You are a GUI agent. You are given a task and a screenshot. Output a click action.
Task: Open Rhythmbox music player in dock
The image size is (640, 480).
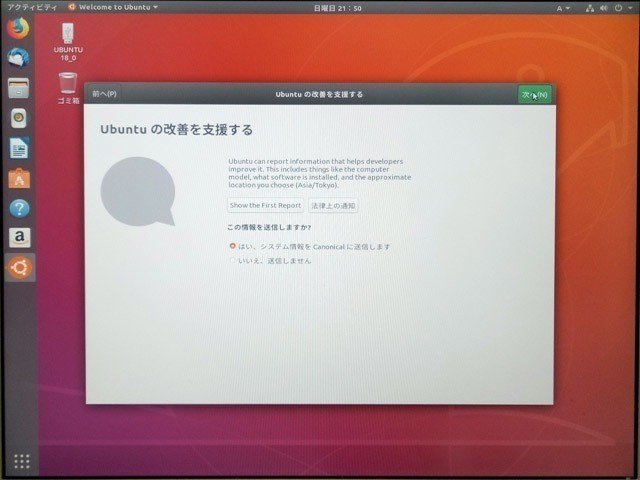(18, 118)
